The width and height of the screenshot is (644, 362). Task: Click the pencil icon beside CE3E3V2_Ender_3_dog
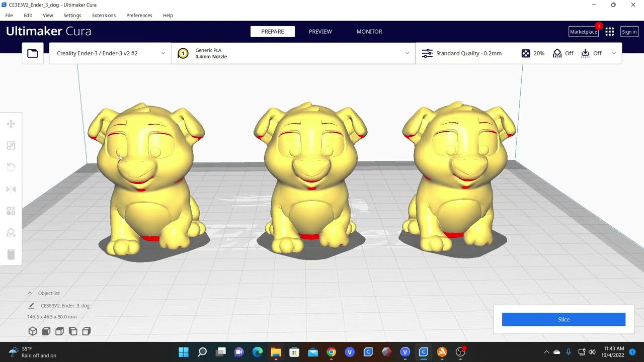(x=31, y=306)
